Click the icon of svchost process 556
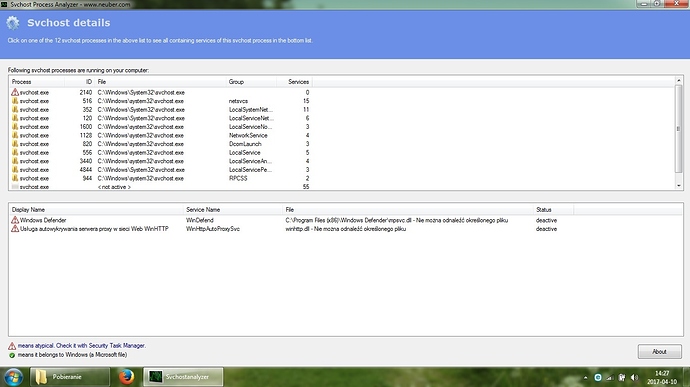This screenshot has height=387, width=690. click(x=15, y=152)
